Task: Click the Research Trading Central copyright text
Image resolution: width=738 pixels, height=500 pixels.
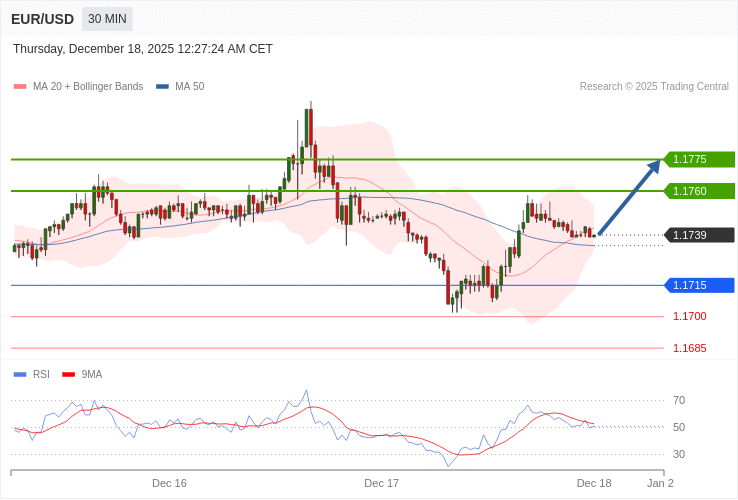Action: click(x=654, y=87)
